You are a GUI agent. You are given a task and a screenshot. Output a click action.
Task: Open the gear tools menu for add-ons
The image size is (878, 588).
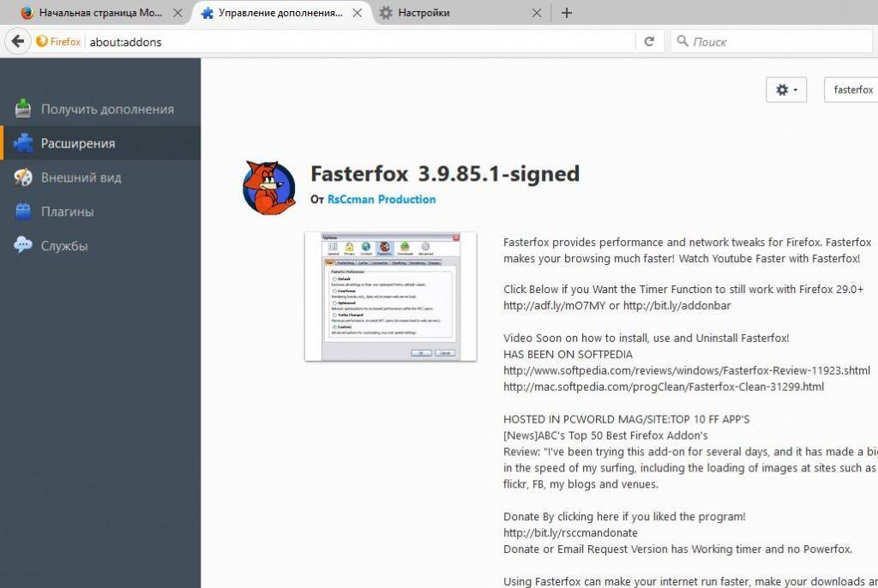786,90
